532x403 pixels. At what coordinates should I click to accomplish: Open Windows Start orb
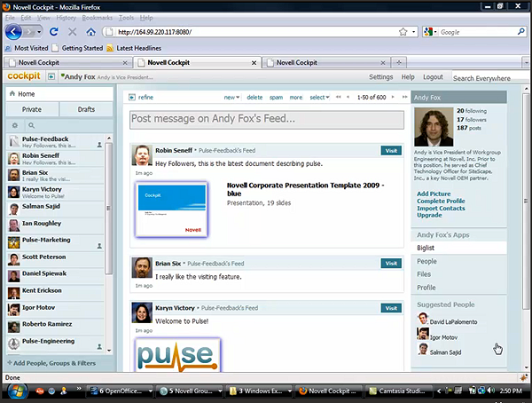18,391
